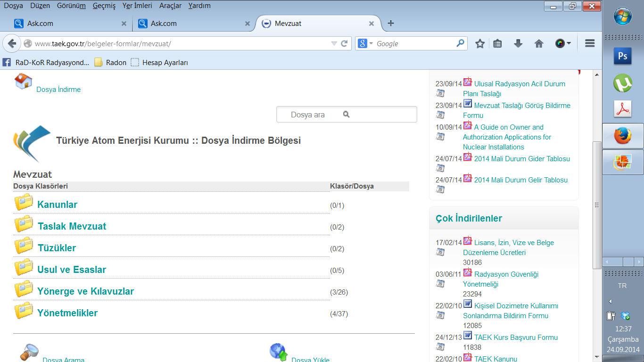Viewport: 644px width, 362px height.
Task: Open the Yönerge ve Kılavuzlar folder icon
Action: tap(24, 289)
